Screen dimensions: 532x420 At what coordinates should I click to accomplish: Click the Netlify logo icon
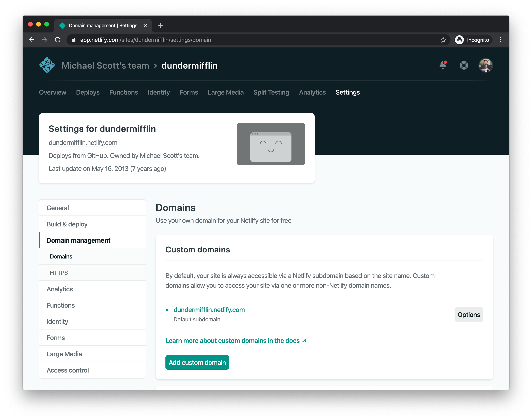point(47,65)
